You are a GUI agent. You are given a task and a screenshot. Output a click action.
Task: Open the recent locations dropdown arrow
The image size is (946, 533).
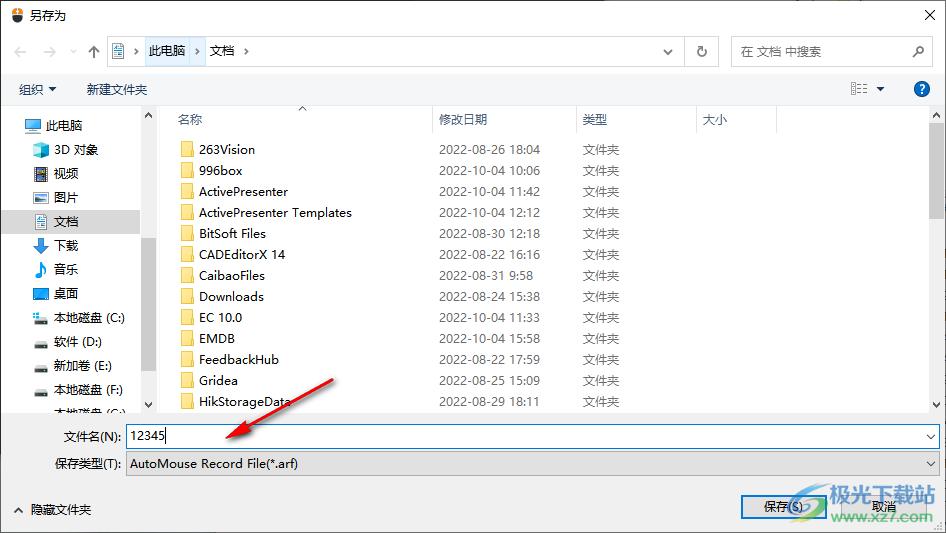pos(73,52)
